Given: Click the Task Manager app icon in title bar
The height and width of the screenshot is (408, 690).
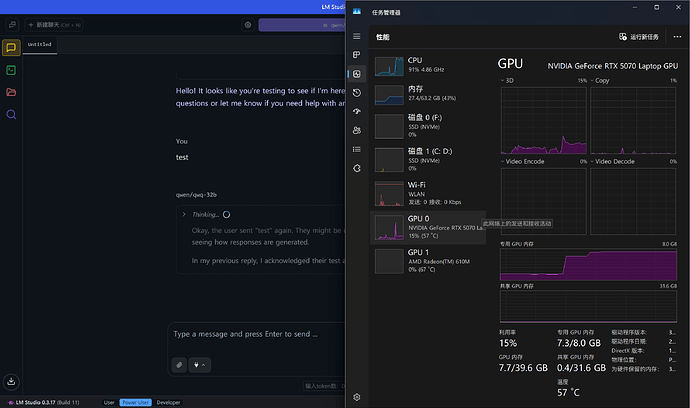Looking at the screenshot, I should (x=357, y=11).
